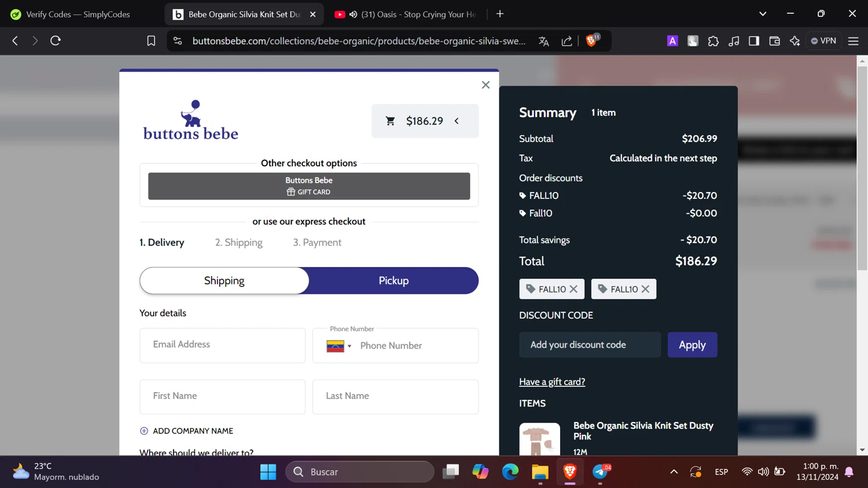This screenshot has height=488, width=868.
Task: Click Add Company Name link
Action: [186, 431]
